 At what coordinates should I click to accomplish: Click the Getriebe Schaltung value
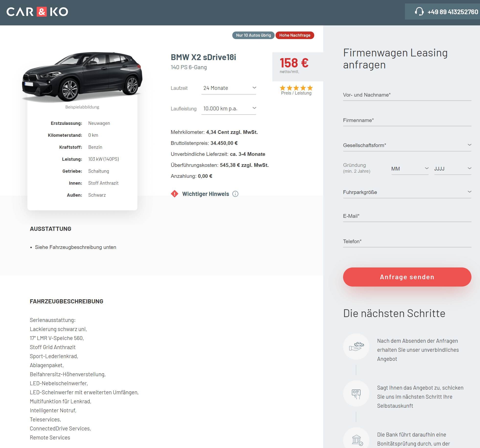pos(99,171)
